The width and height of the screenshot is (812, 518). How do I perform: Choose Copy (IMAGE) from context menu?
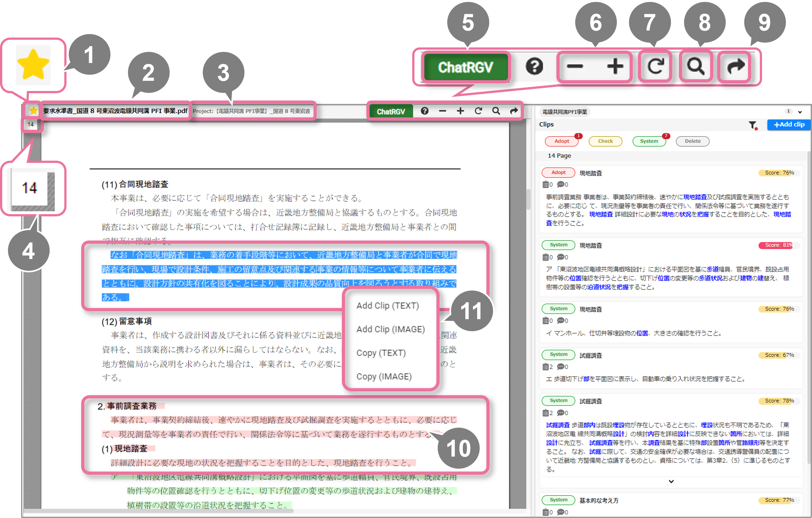(x=384, y=376)
